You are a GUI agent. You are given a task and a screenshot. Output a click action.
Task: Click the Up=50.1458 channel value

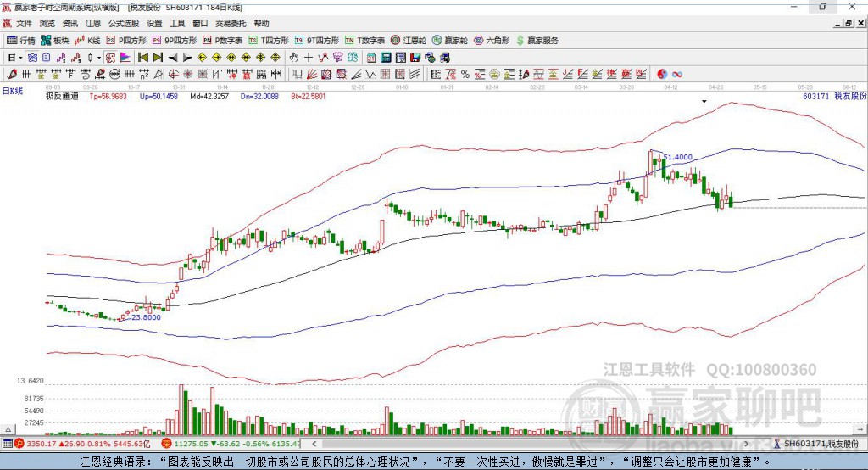pos(159,96)
